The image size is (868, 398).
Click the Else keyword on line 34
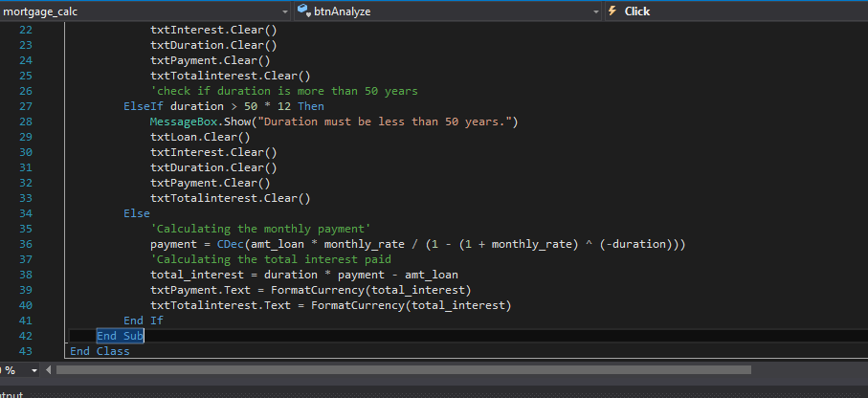point(137,213)
